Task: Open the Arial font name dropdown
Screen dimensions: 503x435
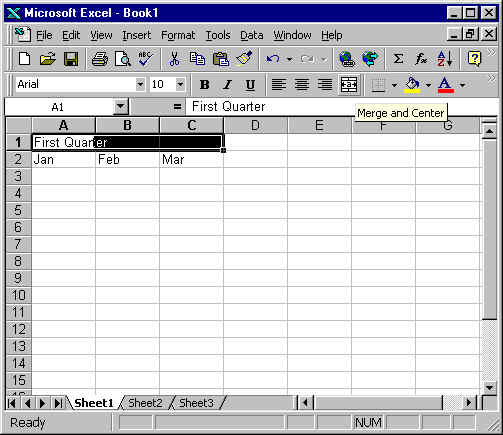Action: pos(140,84)
